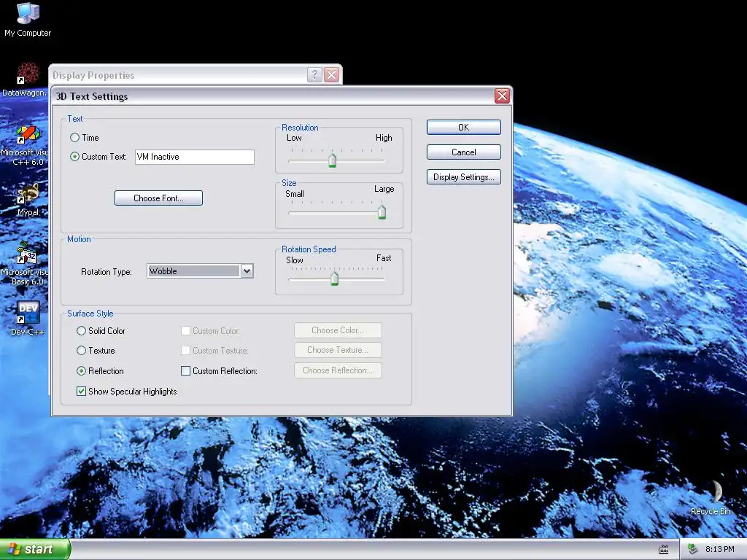Click the 8:13 PM taskbar clock
Image resolution: width=747 pixels, height=560 pixels.
pos(719,549)
